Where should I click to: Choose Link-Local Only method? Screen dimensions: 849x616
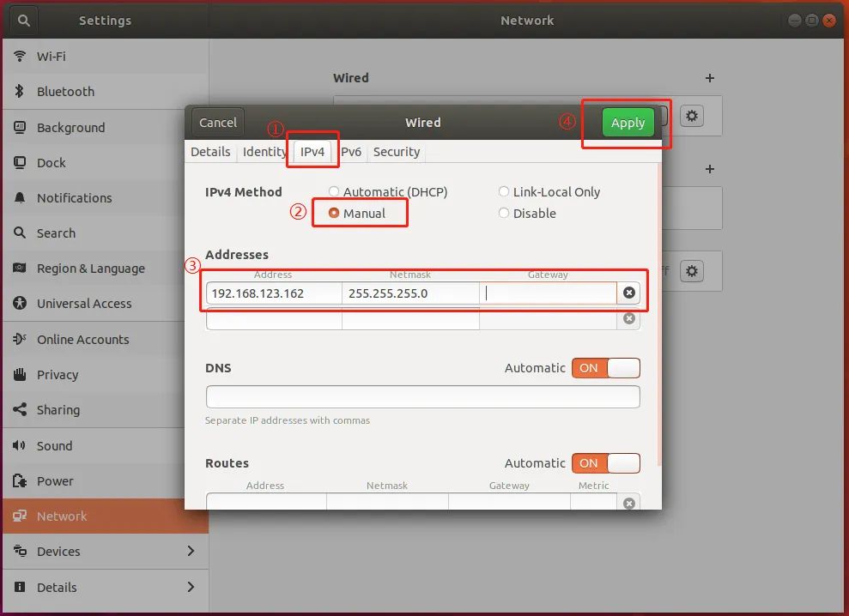(x=549, y=191)
